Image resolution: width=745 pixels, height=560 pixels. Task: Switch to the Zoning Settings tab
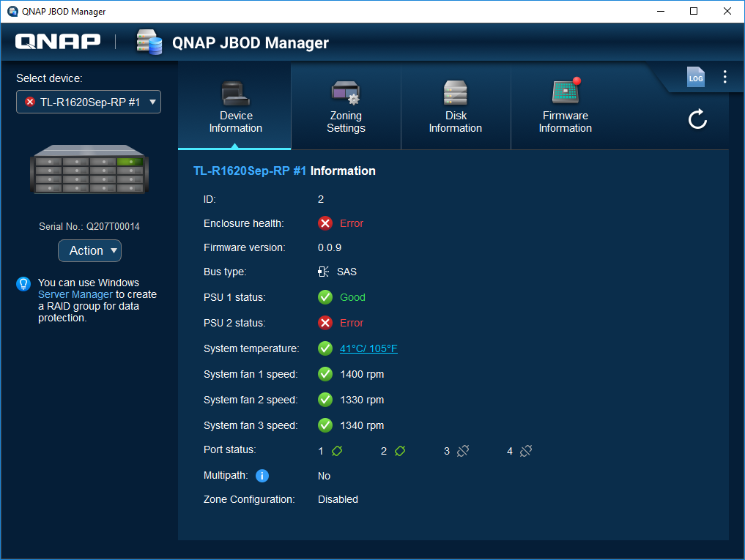click(x=346, y=107)
